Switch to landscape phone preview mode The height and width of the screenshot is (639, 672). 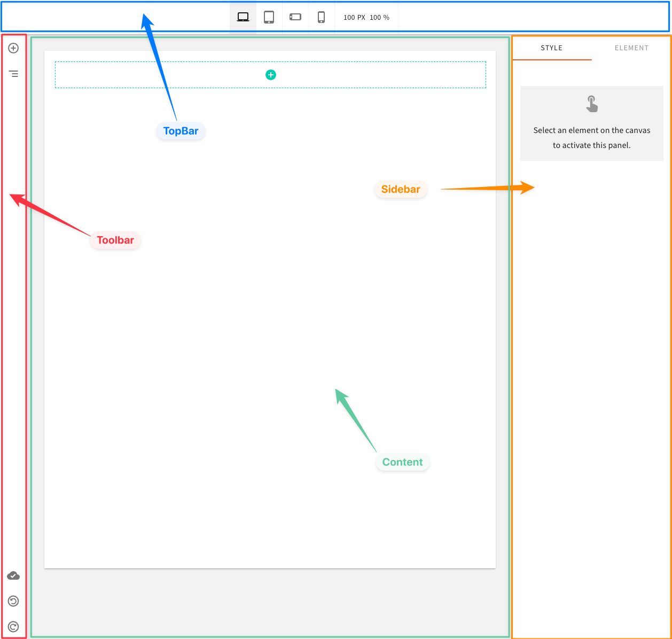point(295,17)
